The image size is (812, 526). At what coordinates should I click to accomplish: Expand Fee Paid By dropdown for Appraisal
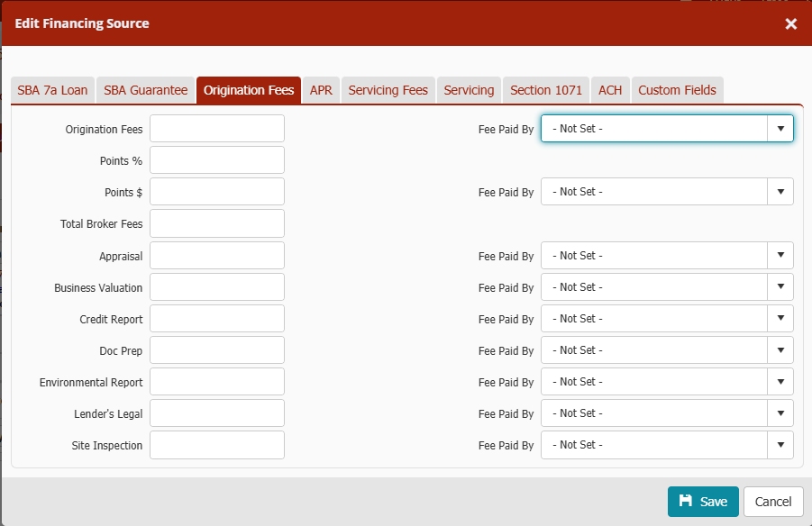[667, 256]
